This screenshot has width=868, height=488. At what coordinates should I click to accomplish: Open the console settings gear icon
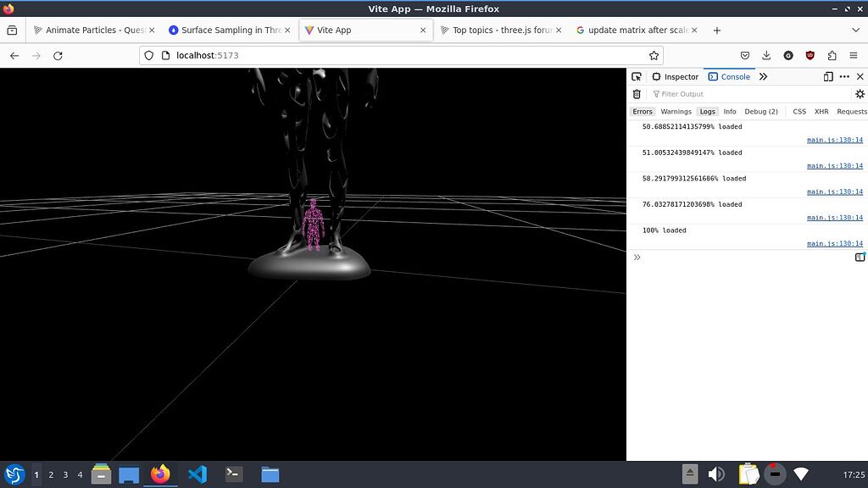(860, 94)
